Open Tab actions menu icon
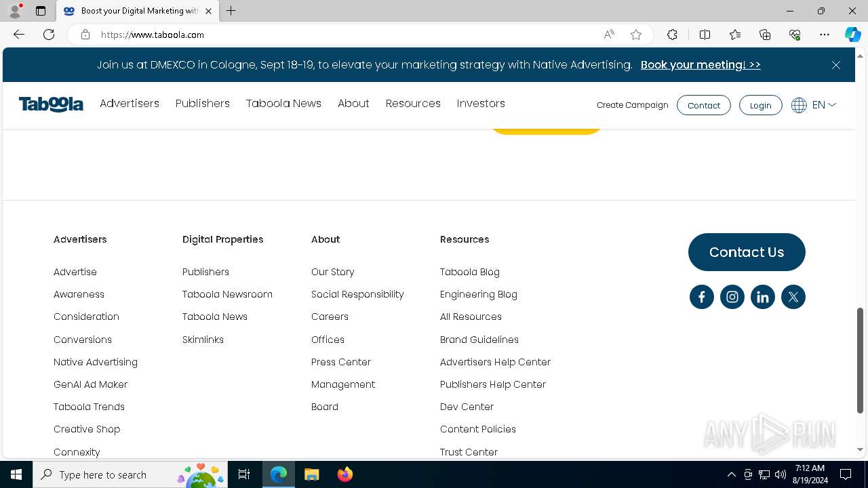868x488 pixels. (x=41, y=11)
